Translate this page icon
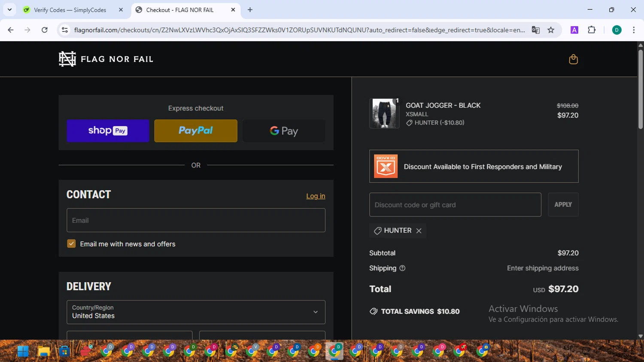Viewport: 644px width, 362px height. point(535,30)
